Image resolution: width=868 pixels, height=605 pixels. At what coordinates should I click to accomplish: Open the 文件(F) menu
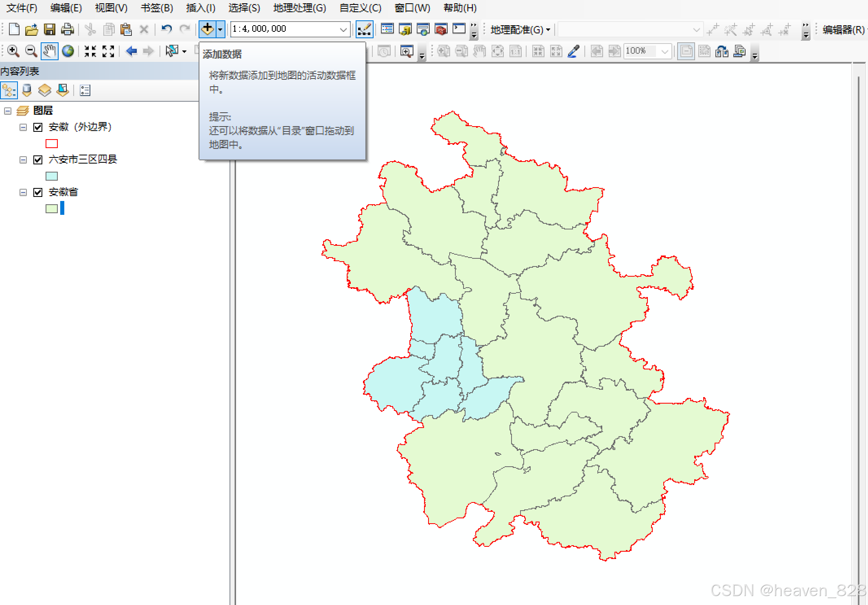22,8
